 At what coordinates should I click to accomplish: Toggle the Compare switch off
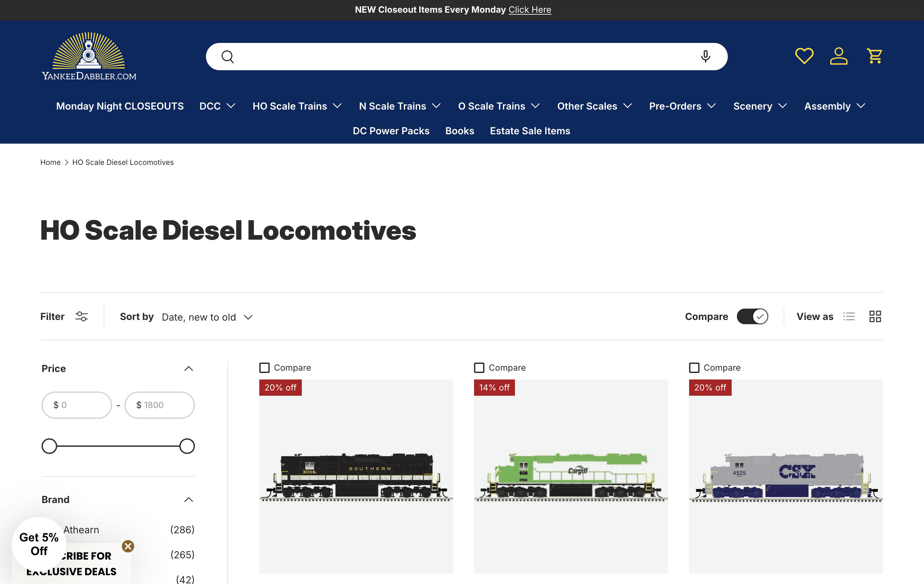pos(752,316)
